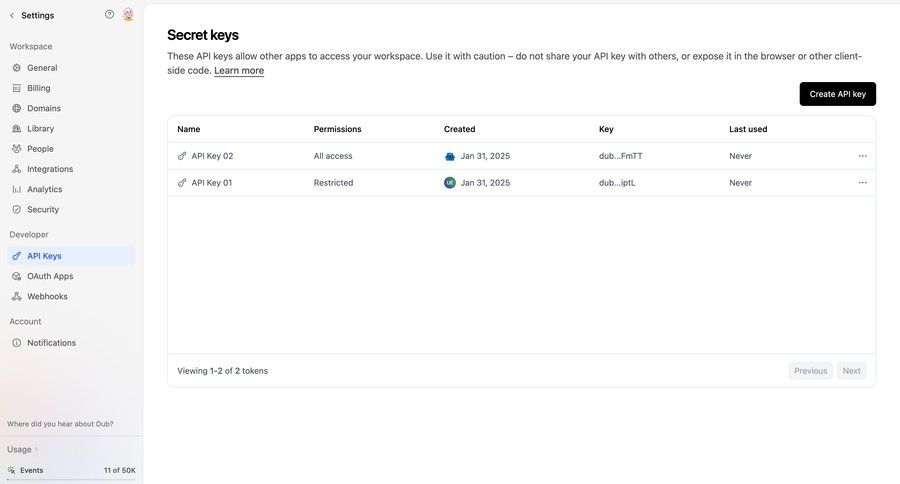This screenshot has height=484, width=900.
Task: Click the Analytics icon in sidebar
Action: click(16, 189)
